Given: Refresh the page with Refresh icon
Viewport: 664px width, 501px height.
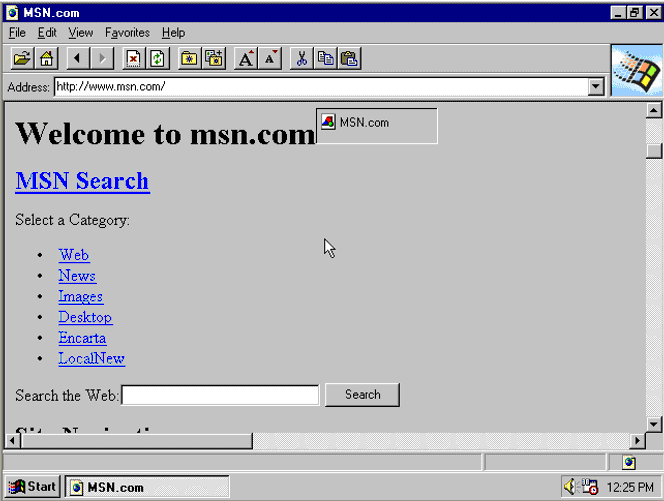Looking at the screenshot, I should point(158,58).
